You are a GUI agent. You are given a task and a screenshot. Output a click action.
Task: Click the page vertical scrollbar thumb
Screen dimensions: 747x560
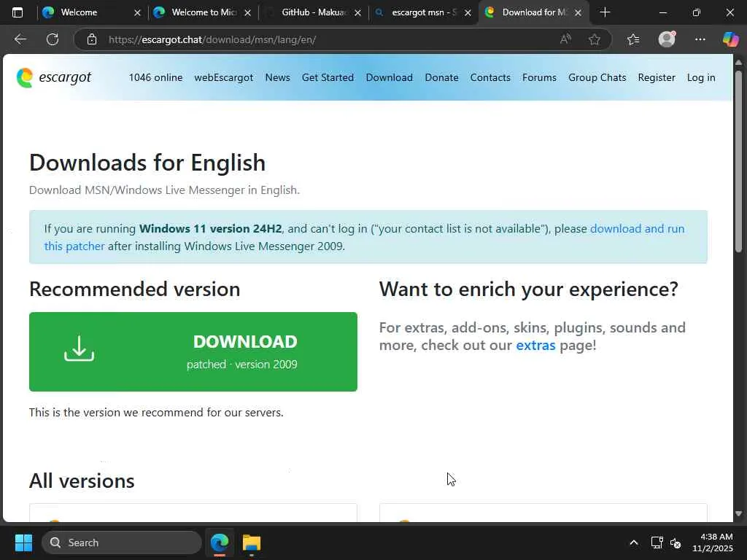coord(738,162)
